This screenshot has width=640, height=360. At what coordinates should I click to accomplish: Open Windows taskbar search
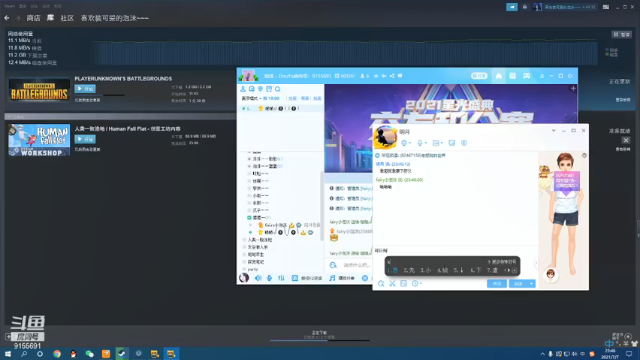click(24, 353)
